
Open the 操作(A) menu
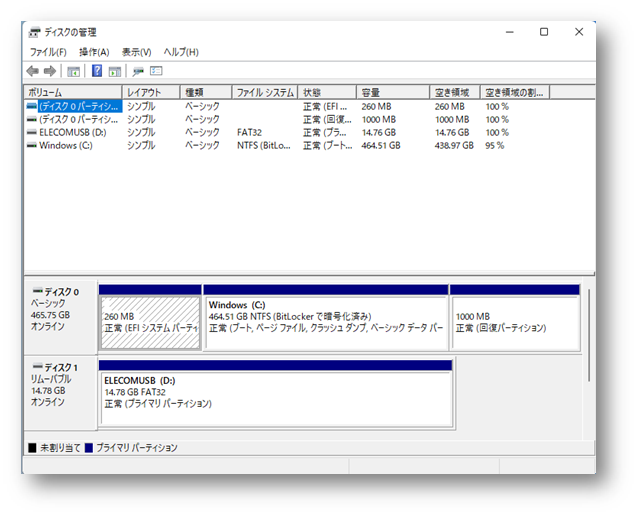(x=94, y=52)
